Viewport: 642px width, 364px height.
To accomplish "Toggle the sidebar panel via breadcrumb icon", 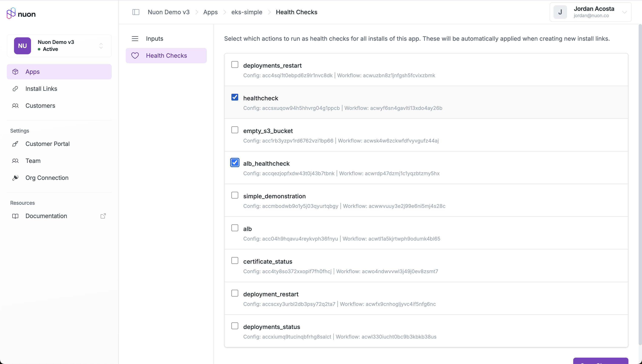I will coord(136,12).
